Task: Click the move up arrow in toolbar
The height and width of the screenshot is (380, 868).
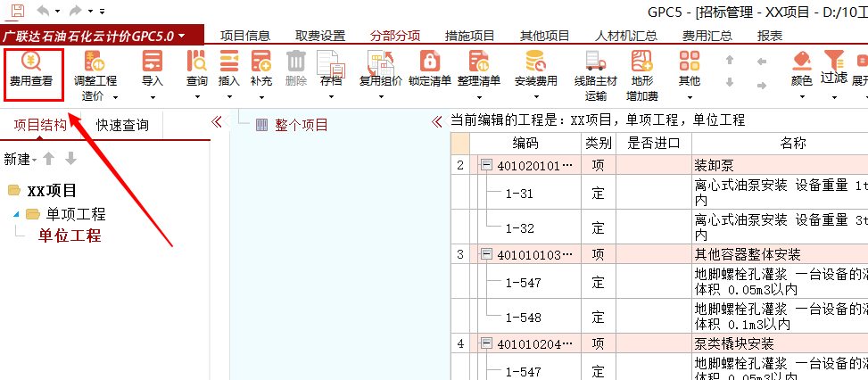Action: [x=730, y=60]
